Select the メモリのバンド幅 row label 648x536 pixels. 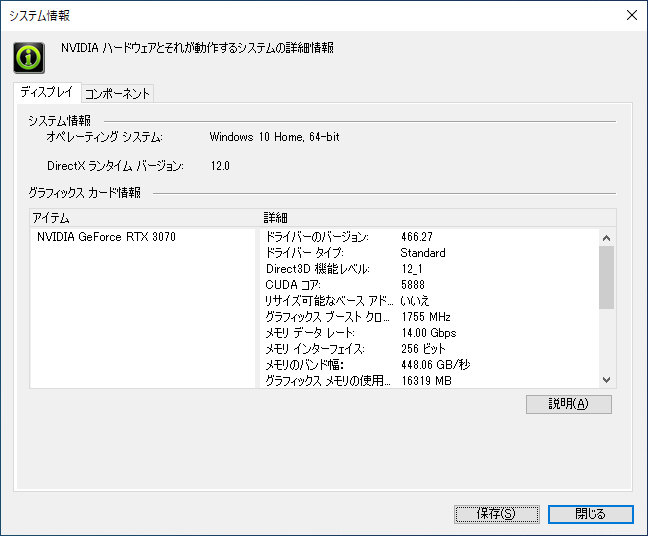coord(305,365)
